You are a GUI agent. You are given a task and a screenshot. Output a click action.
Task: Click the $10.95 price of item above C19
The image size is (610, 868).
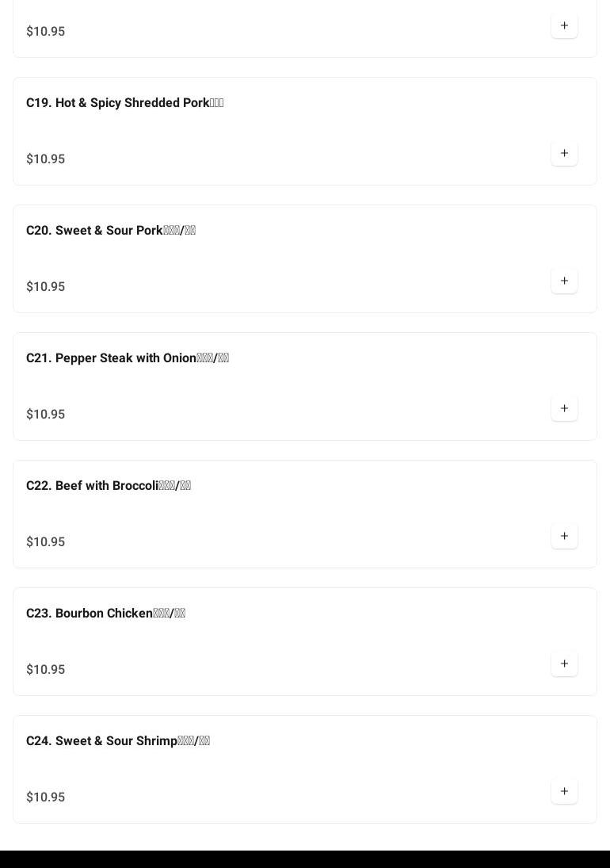coord(46,32)
